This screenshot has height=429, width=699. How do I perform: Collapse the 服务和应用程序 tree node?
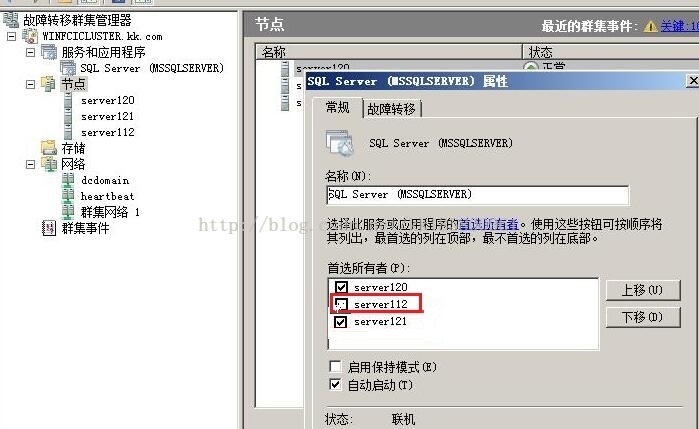pyautogui.click(x=30, y=52)
